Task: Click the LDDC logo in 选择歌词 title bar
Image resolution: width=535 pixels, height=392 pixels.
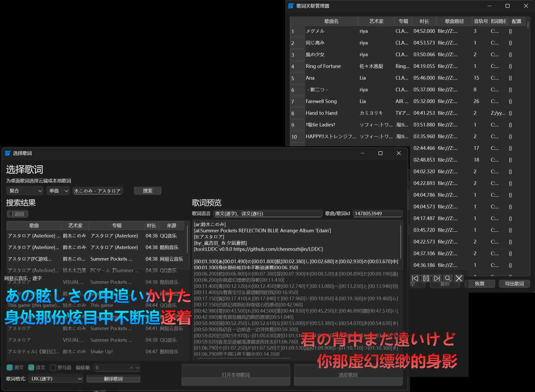Action: pyautogui.click(x=7, y=153)
